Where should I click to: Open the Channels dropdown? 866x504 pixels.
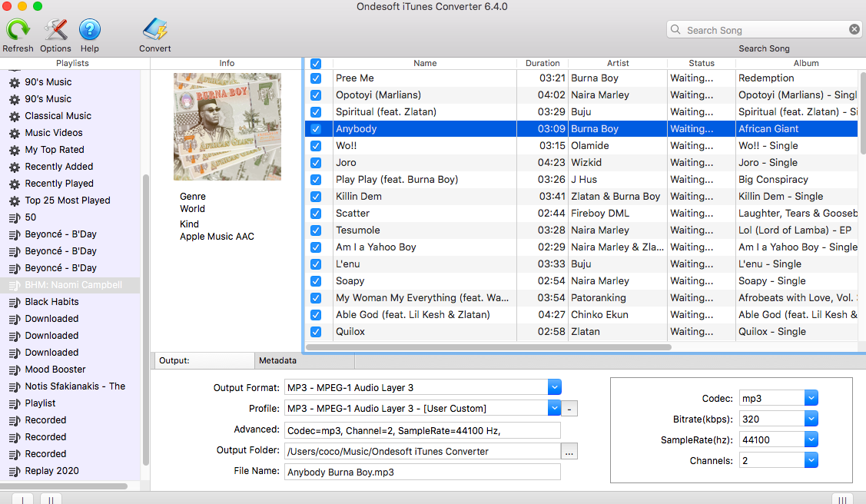(811, 460)
